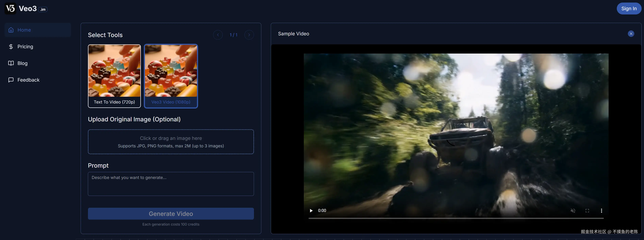Click the Sign In button

(x=629, y=8)
